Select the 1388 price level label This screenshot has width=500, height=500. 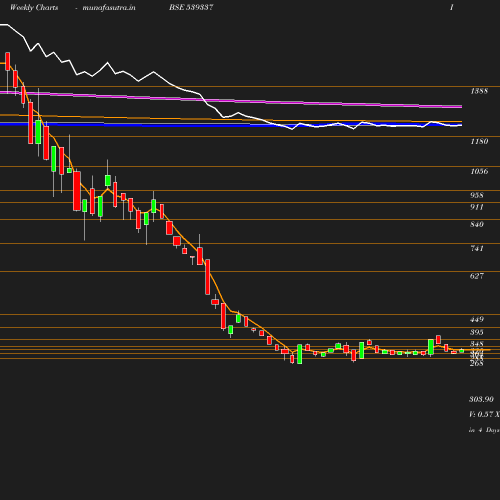(x=479, y=91)
